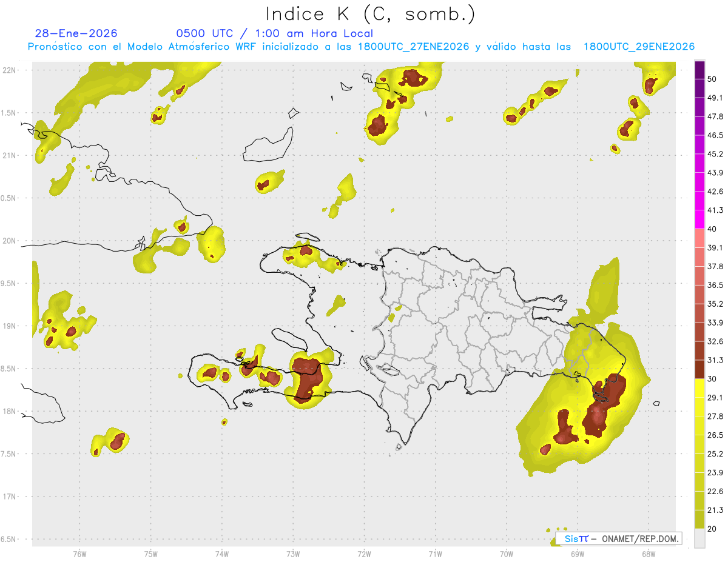The image size is (728, 562).
Task: Click the "37.8" legend value
Action: pos(715,266)
